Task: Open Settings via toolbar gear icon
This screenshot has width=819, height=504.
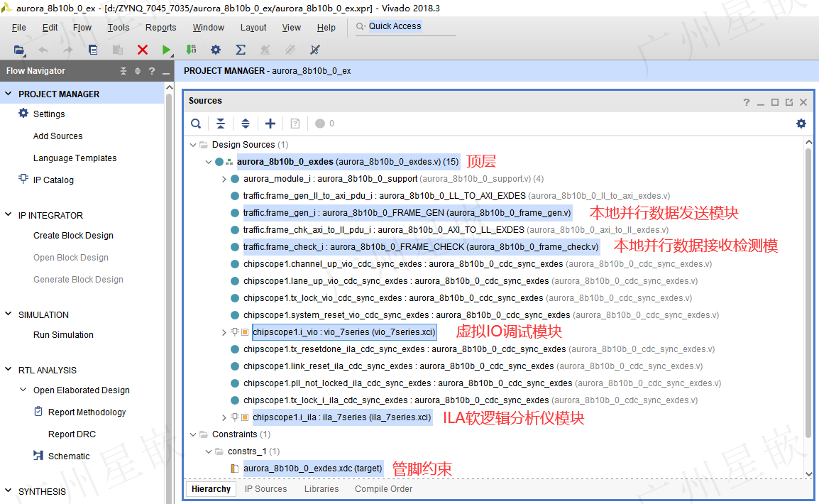Action: click(216, 50)
